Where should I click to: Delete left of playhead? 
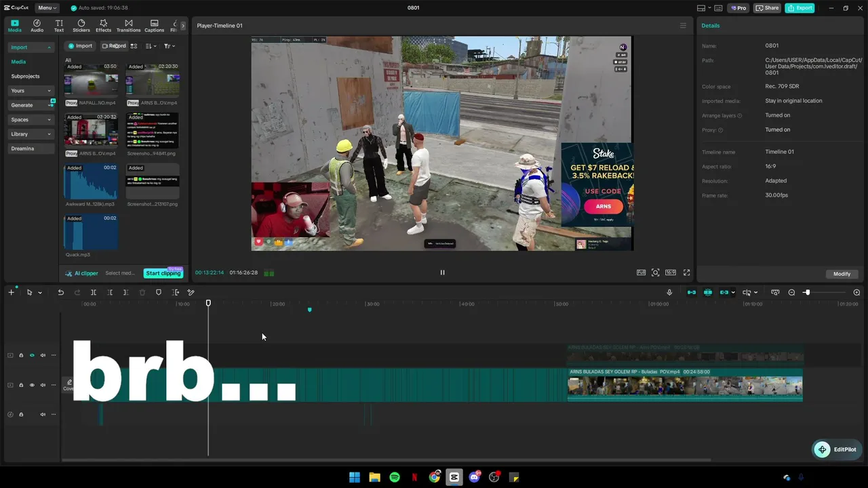point(110,292)
